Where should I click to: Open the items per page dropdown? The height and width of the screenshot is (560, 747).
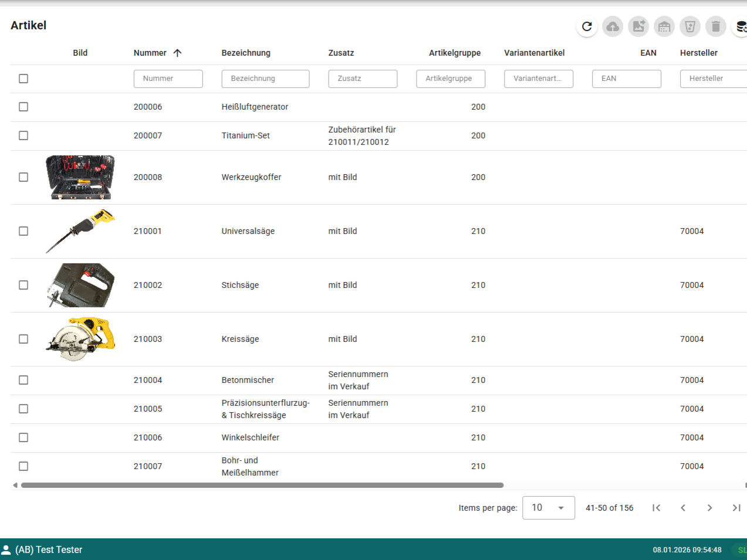click(x=548, y=508)
